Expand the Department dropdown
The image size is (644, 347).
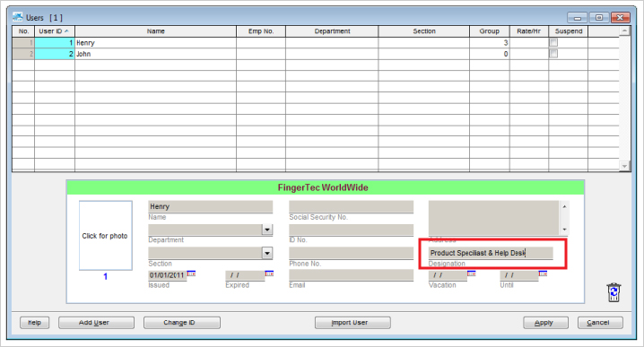267,230
